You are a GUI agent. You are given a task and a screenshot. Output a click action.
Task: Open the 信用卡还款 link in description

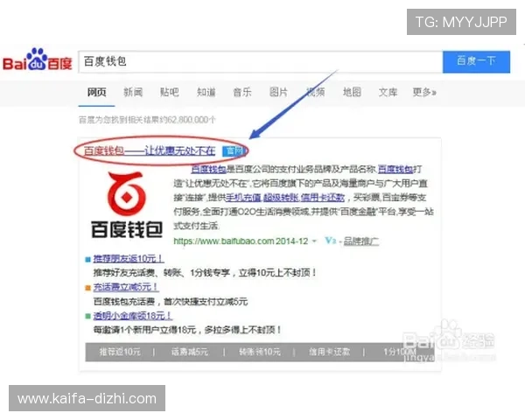click(x=322, y=198)
